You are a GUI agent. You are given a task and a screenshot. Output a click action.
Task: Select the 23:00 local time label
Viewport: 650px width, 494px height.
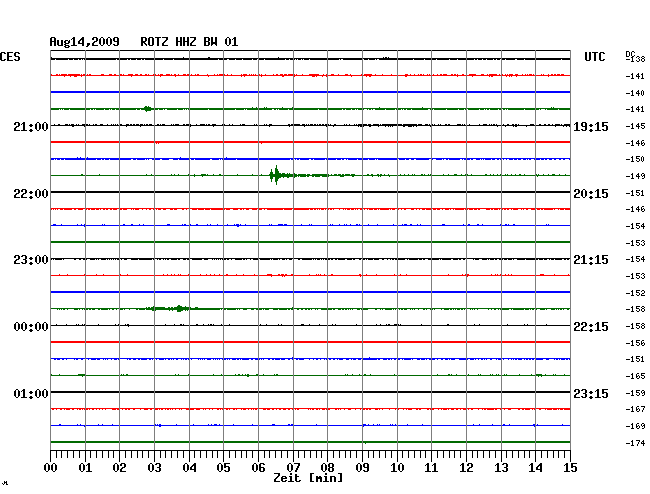pyautogui.click(x=31, y=260)
